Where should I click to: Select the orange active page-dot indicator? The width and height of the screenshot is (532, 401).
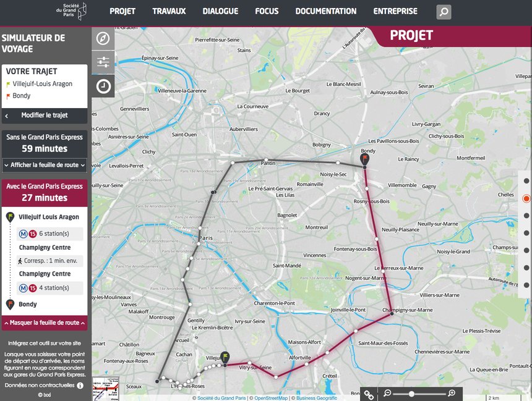click(x=526, y=198)
